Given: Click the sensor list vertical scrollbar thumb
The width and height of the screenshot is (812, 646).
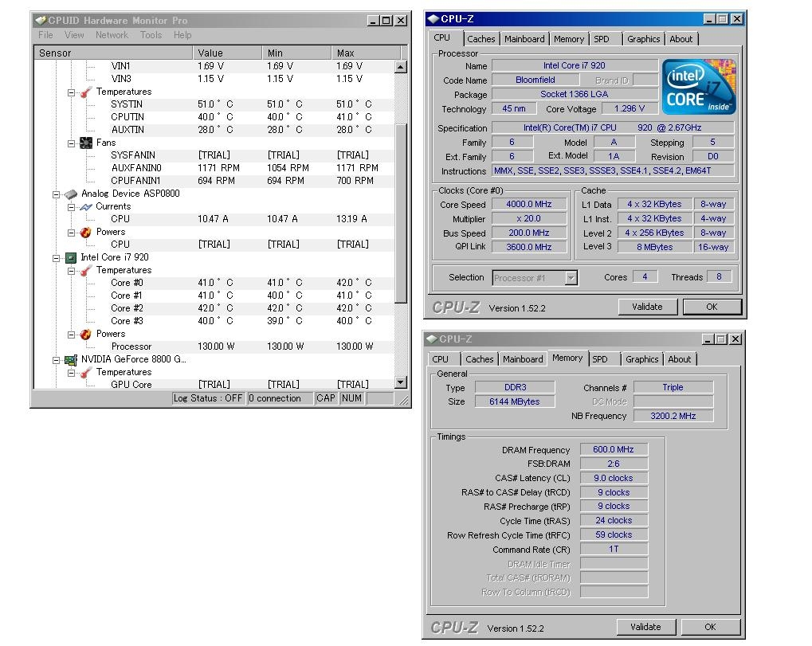Looking at the screenshot, I should point(400,213).
